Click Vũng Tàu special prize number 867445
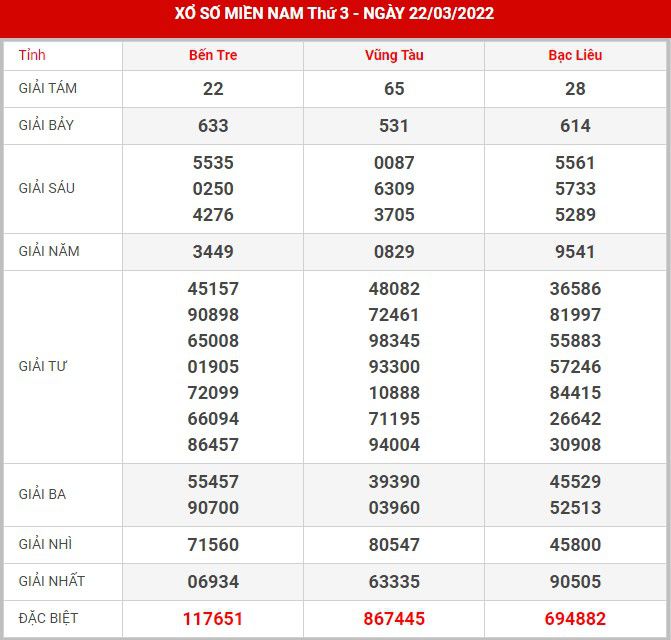This screenshot has height=640, width=671. pos(394,619)
